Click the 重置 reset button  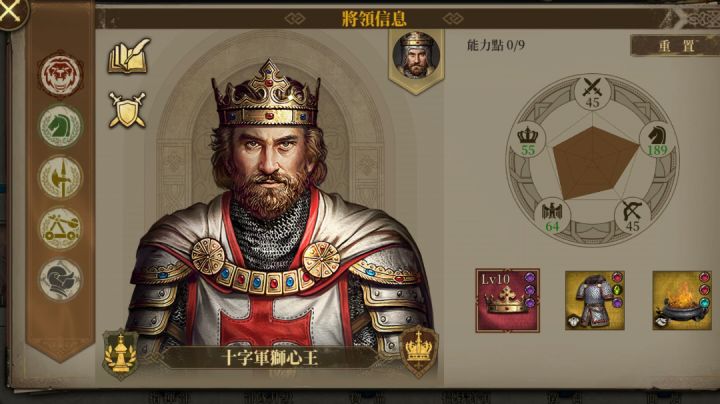[675, 45]
